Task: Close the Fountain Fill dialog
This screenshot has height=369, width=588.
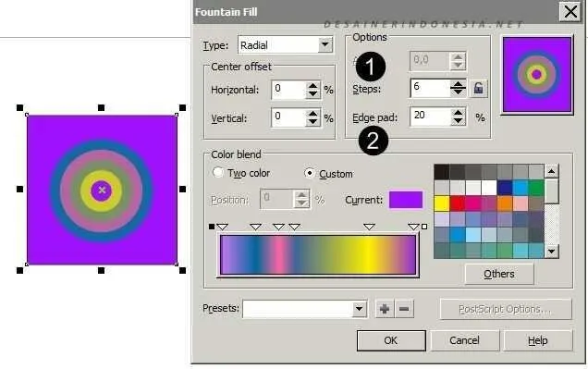Action: pos(570,12)
